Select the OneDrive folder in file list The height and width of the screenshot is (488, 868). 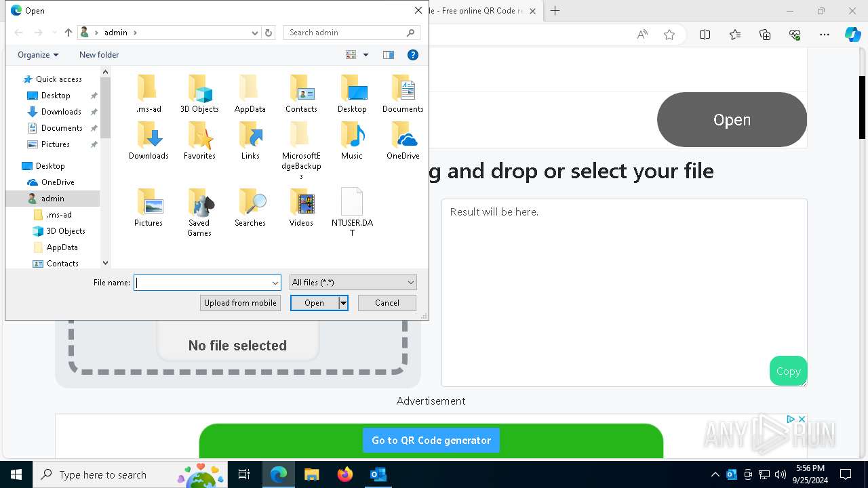(403, 140)
